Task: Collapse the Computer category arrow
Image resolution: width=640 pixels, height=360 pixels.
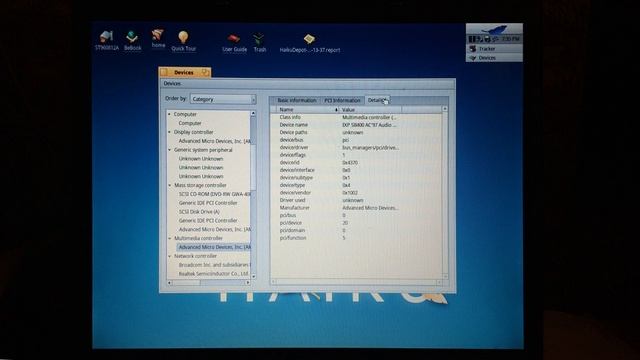Action: click(x=169, y=114)
